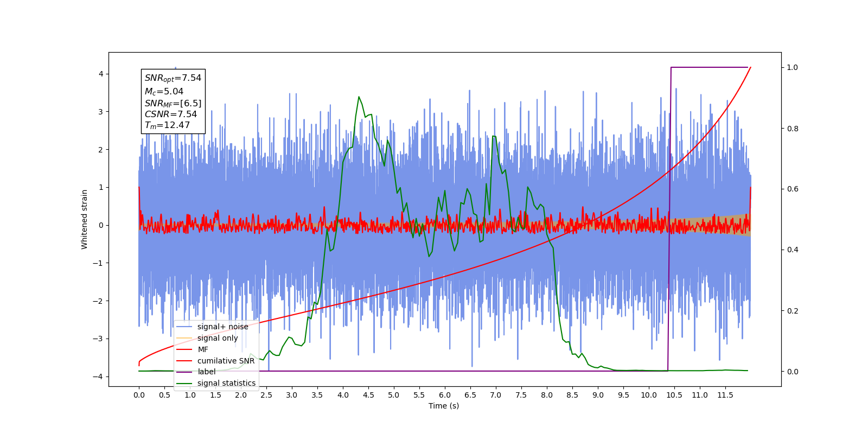This screenshot has height=434, width=868.
Task: Click the 'Whitened strain' y-axis label
Action: 85,219
